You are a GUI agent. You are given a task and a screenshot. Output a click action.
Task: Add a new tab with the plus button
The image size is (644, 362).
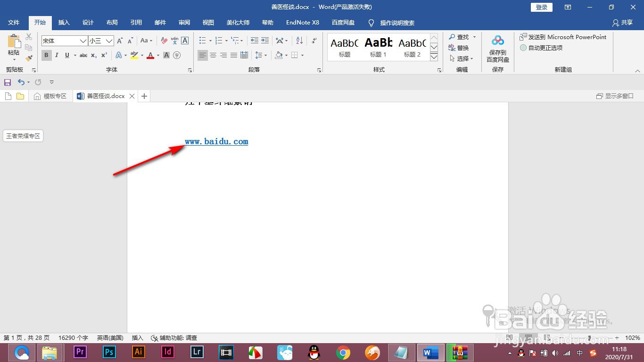tap(144, 96)
